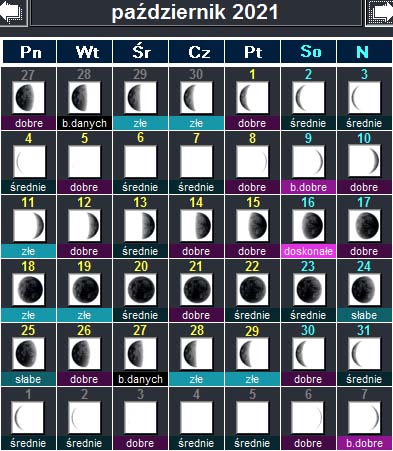The image size is (393, 451).
Task: Open moon phase image for October 13
Action: point(140,226)
